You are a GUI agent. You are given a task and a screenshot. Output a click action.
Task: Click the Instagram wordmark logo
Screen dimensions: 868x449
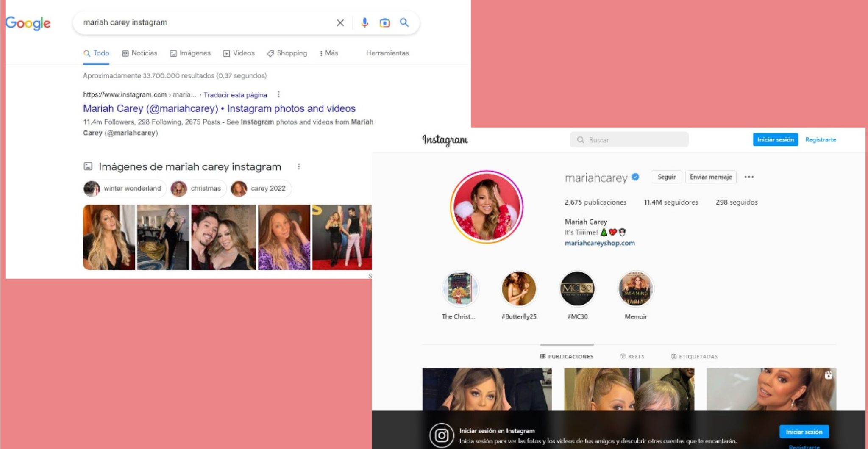(445, 140)
